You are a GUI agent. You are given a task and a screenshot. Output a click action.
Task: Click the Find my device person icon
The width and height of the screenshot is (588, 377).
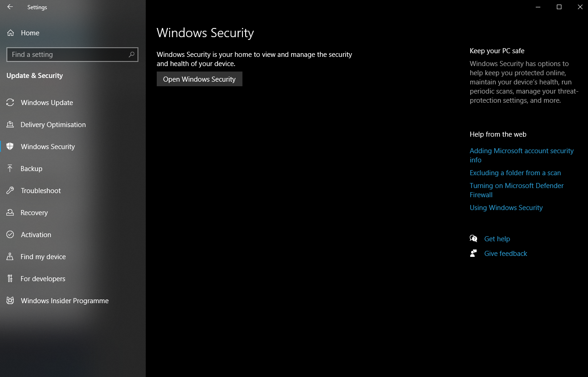pos(10,257)
